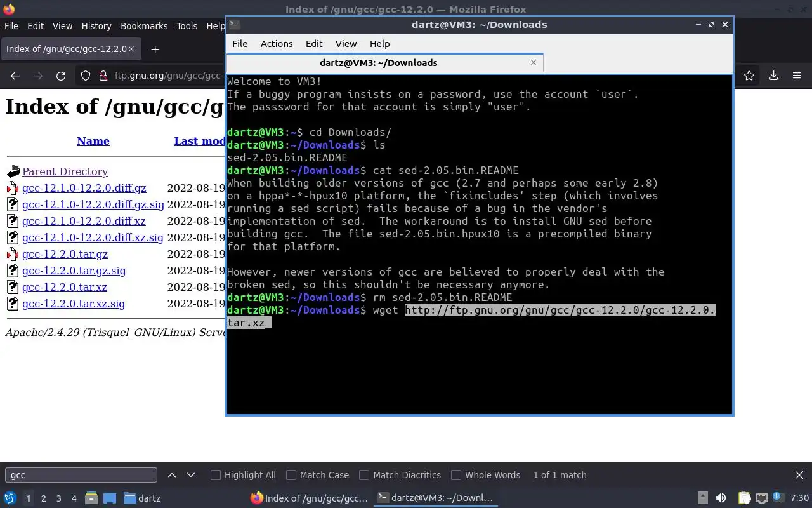The height and width of the screenshot is (508, 812).
Task: Open the terminal Help menu
Action: 379,44
